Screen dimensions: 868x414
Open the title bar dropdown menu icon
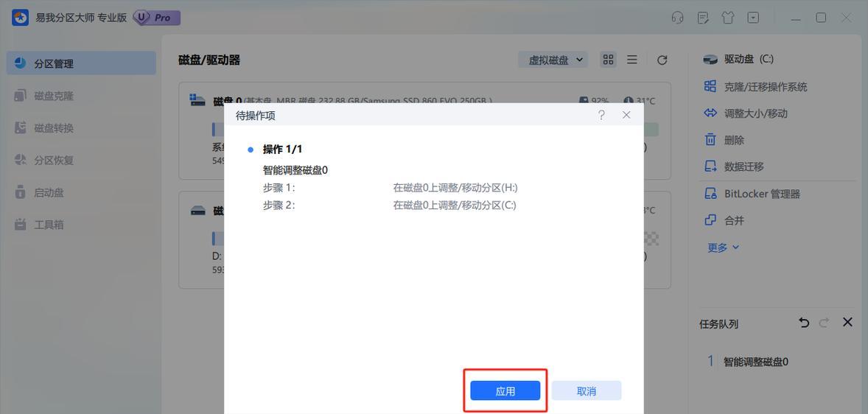(753, 18)
